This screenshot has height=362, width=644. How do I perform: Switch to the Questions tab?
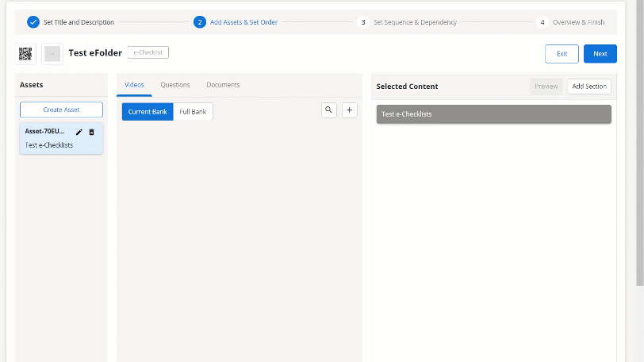coord(175,85)
